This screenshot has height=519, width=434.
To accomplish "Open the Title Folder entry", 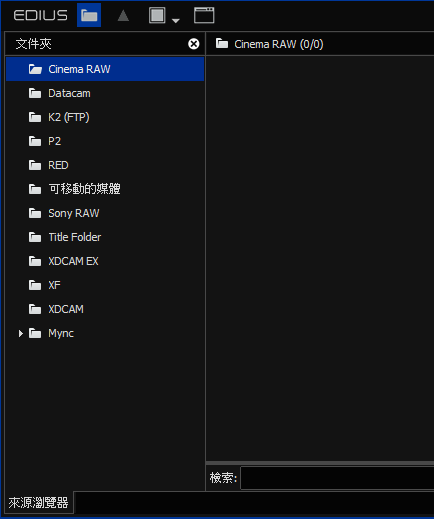I will pos(105,237).
